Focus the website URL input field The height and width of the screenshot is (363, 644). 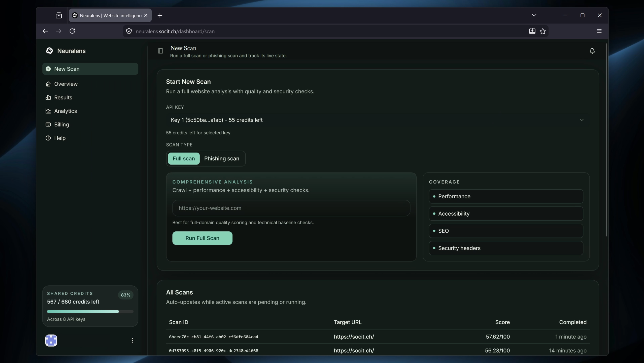[291, 208]
